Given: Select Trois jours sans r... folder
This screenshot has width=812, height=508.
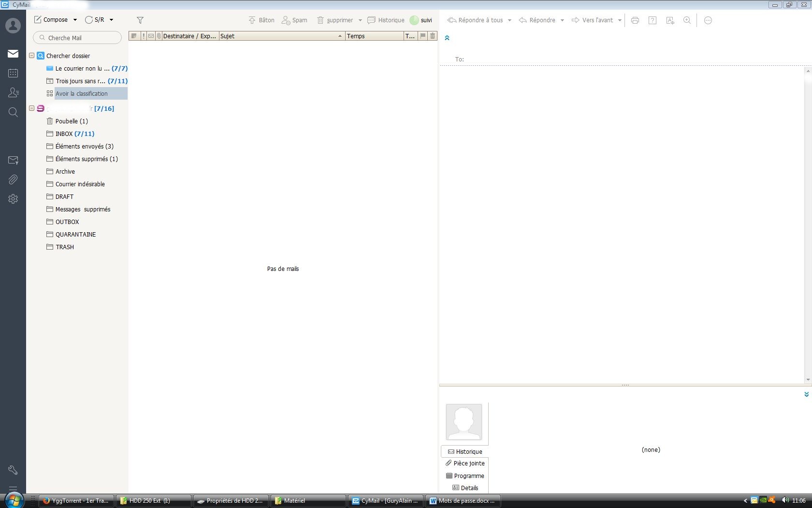Looking at the screenshot, I should (87, 81).
